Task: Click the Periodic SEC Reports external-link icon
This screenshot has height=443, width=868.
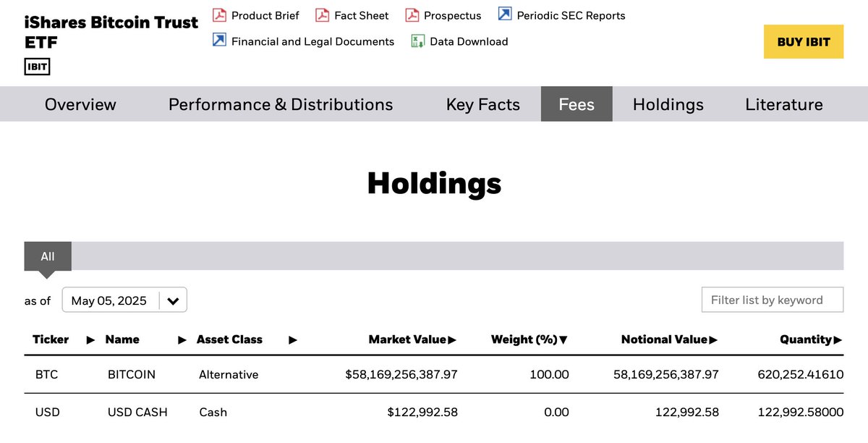Action: pos(503,13)
